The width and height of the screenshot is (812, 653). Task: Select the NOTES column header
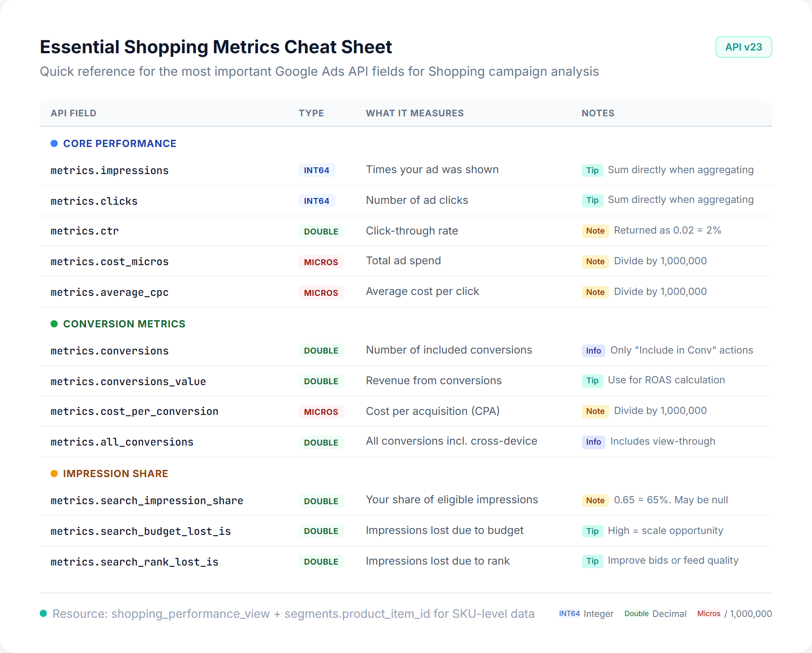[598, 113]
